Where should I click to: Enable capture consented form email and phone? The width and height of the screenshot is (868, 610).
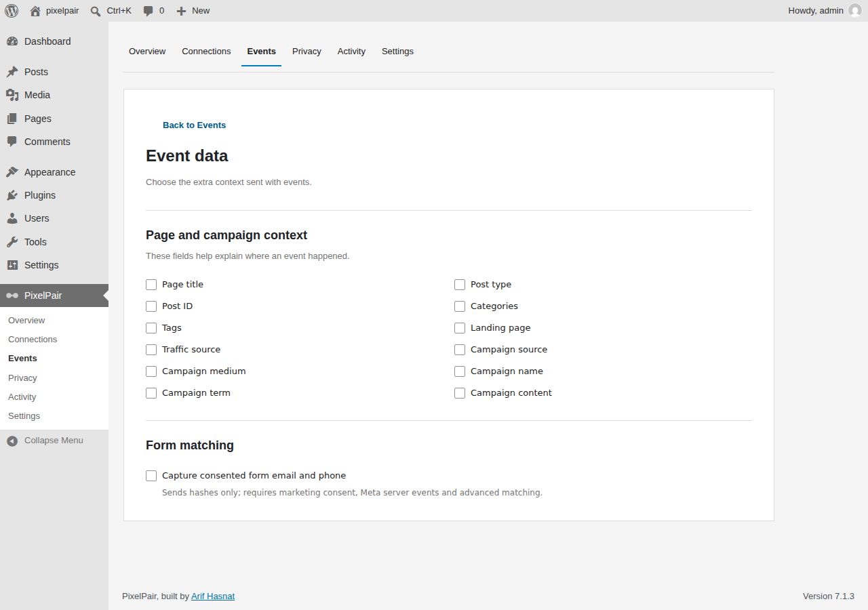(x=151, y=476)
